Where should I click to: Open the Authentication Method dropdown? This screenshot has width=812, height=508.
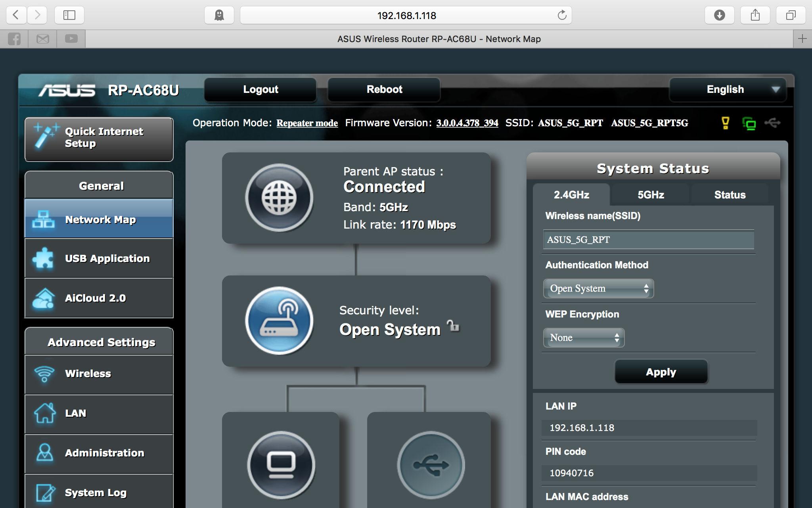point(598,289)
